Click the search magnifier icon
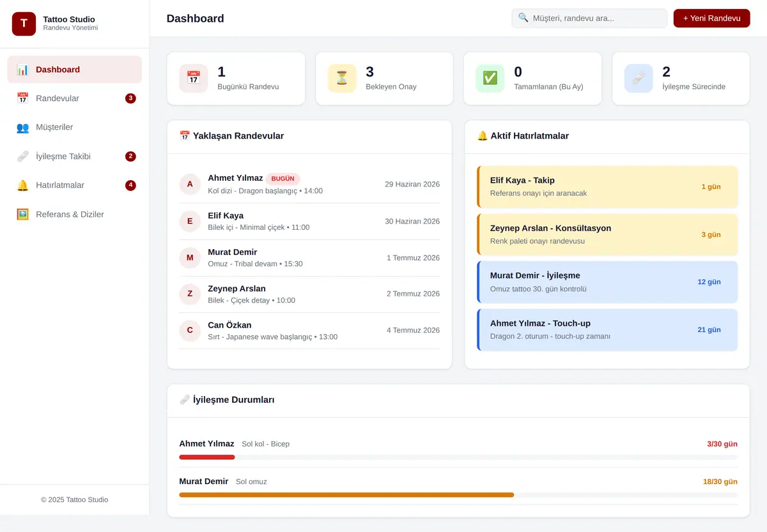The image size is (767, 532). [x=523, y=18]
